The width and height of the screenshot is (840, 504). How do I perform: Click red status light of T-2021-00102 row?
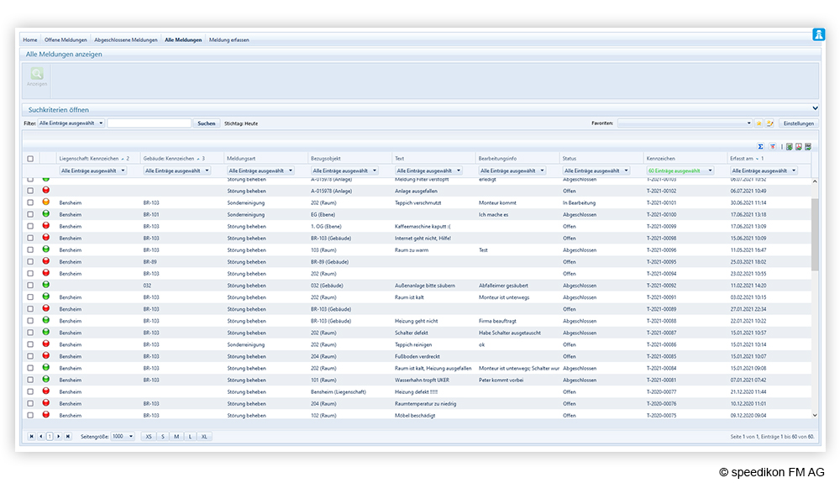[46, 190]
